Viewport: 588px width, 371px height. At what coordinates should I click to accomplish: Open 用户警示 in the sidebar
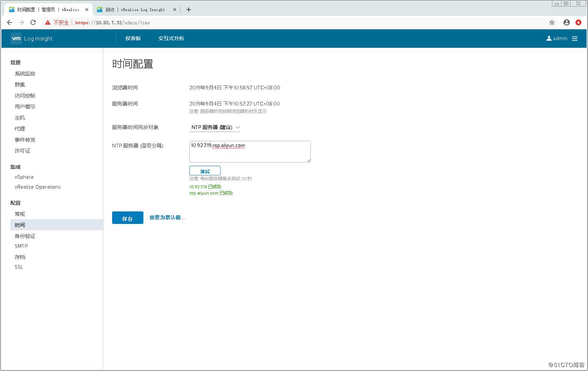click(25, 107)
